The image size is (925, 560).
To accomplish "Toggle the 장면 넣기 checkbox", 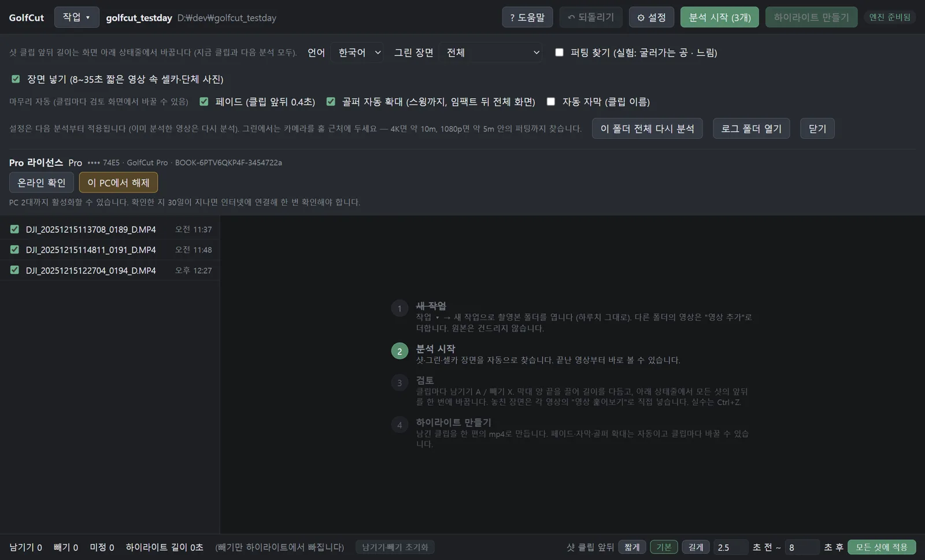I will (x=16, y=79).
